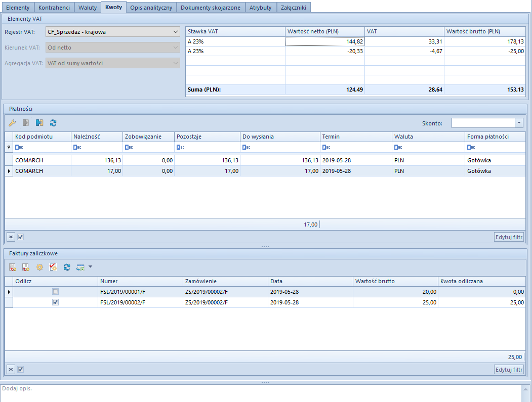532x402 pixels.
Task: Click Edytuj filtr in Faktury zaliczkowe section
Action: tap(509, 370)
